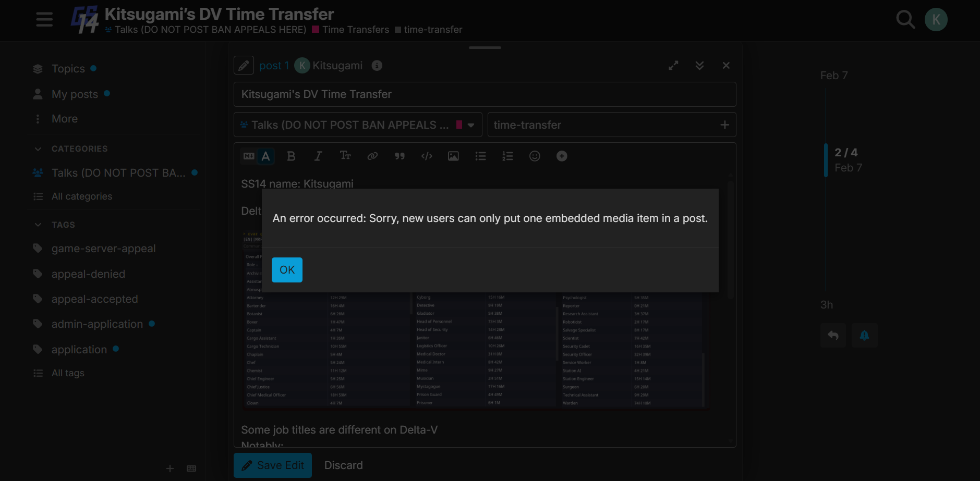The image size is (980, 481).
Task: Click the upload image icon
Action: 453,156
